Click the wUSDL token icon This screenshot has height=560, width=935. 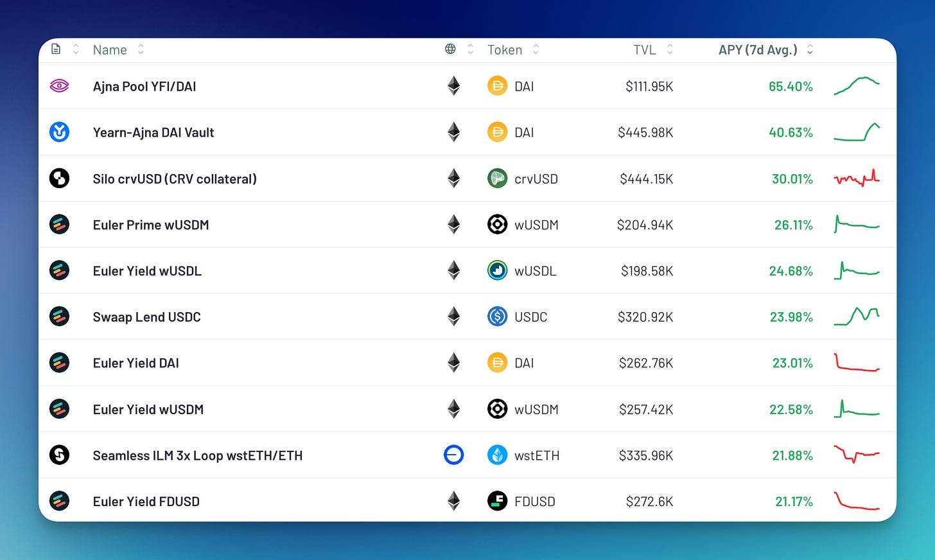497,270
